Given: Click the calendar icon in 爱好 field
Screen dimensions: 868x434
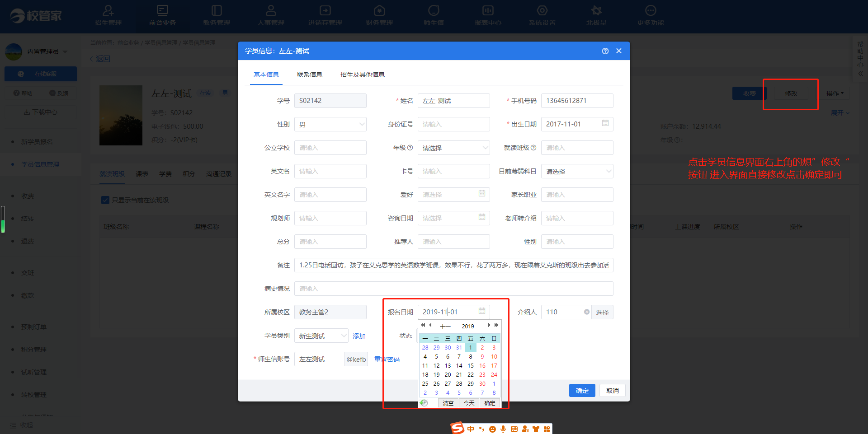Looking at the screenshot, I should click(482, 194).
